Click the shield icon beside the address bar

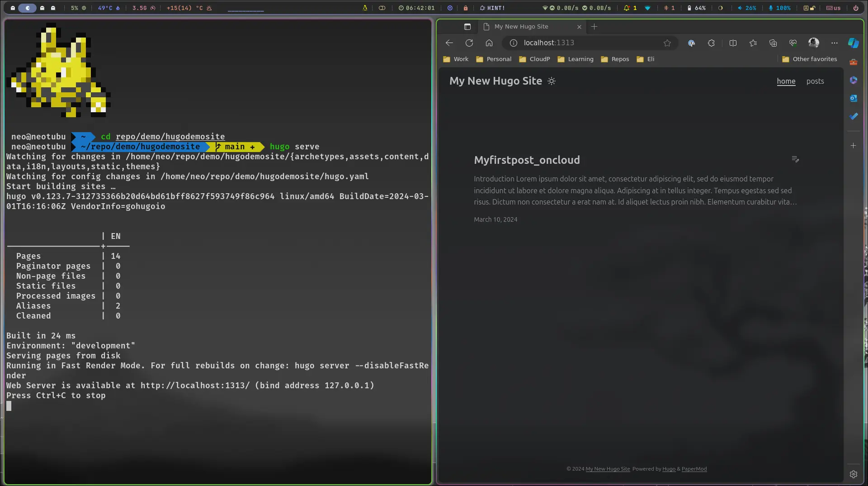tap(691, 43)
